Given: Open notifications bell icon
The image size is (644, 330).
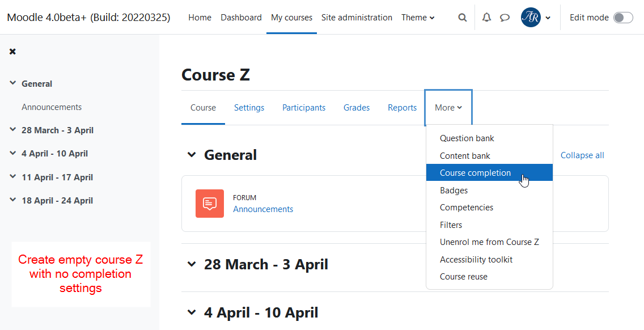Looking at the screenshot, I should coord(487,17).
